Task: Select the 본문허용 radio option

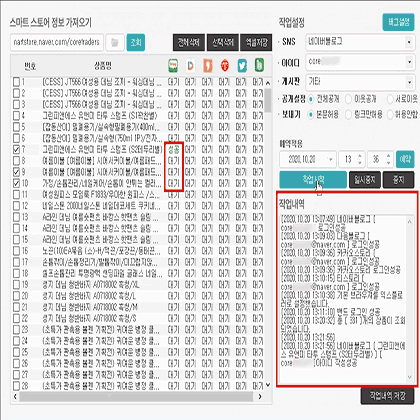Action: (311, 115)
